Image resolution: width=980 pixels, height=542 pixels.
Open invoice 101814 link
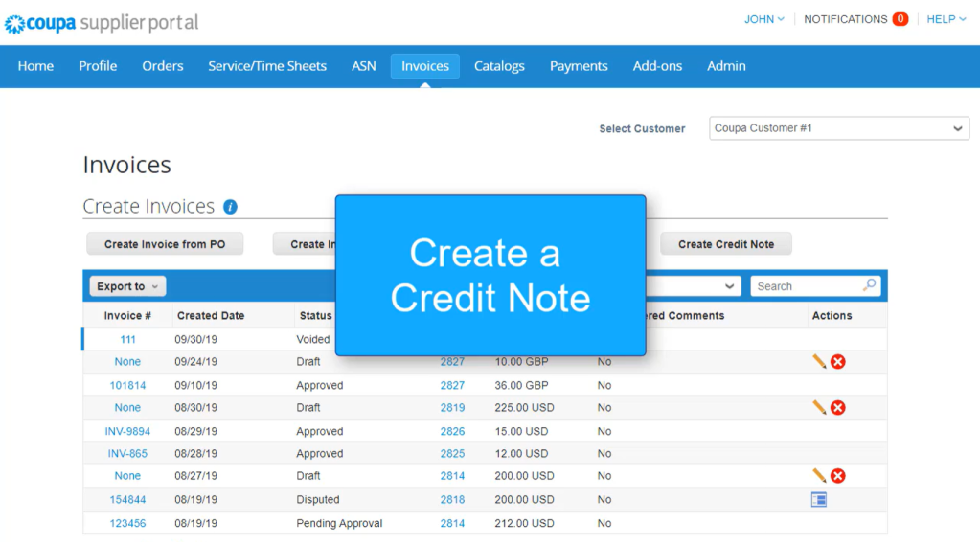pos(127,385)
